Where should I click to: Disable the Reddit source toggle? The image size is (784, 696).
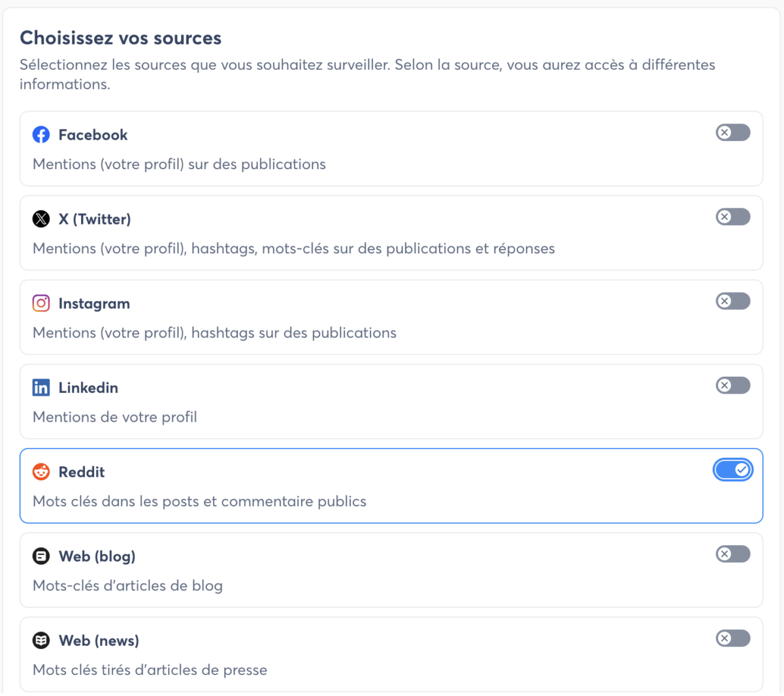coord(732,470)
